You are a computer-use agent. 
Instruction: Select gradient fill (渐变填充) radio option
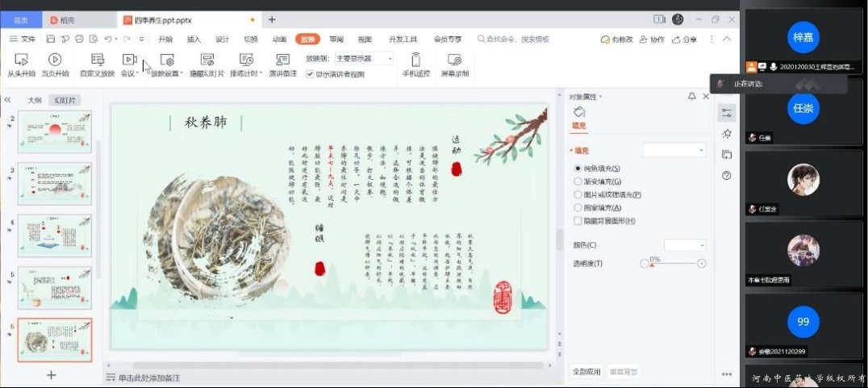578,181
